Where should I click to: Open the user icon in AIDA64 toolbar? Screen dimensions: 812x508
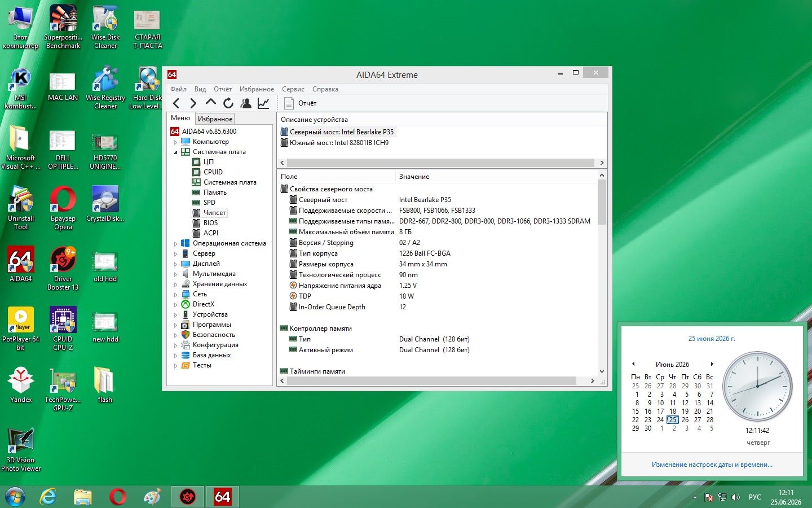[x=246, y=103]
